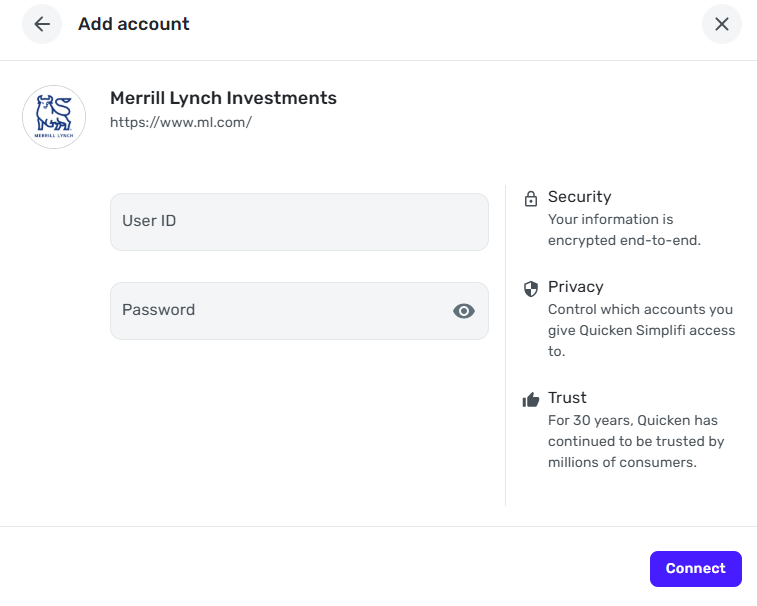The image size is (757, 606).
Task: Click the Quicken Simplifi access description
Action: (641, 330)
